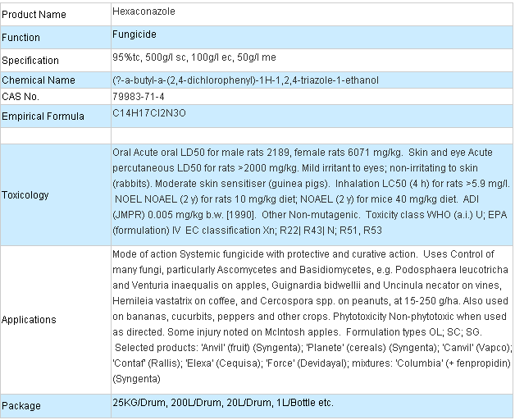Click the C14H17Cl2N3O formula text
515x420 pixels.
click(149, 113)
